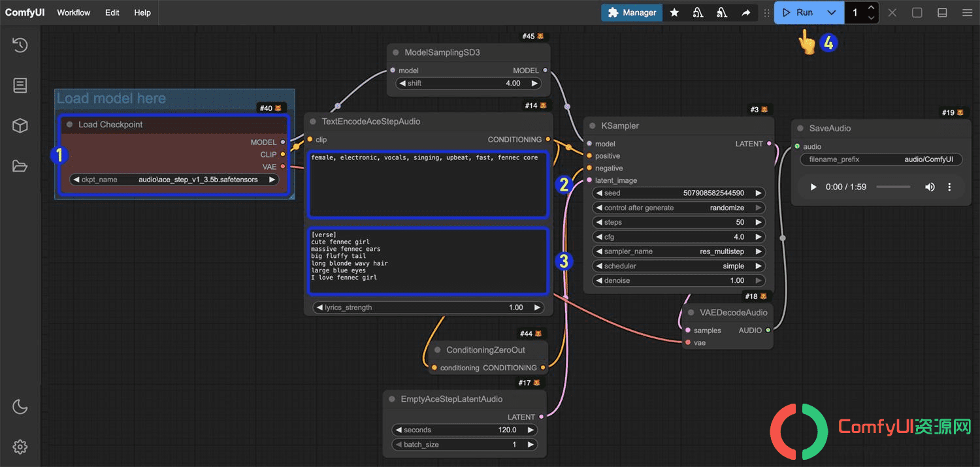Click the share arrow icon in toolbar

[746, 12]
